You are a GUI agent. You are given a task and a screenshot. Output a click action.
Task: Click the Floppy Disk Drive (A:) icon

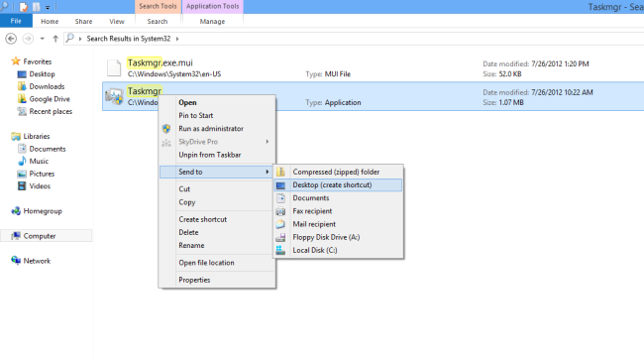pos(281,237)
